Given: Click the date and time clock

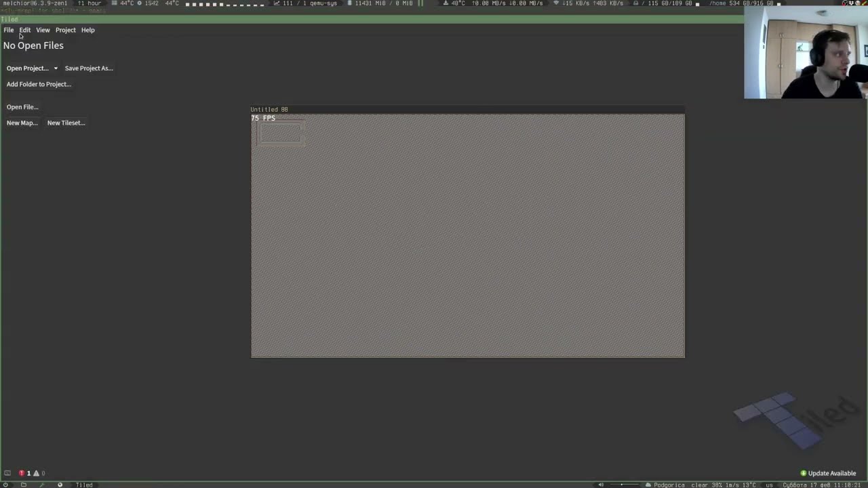Looking at the screenshot, I should [x=823, y=485].
